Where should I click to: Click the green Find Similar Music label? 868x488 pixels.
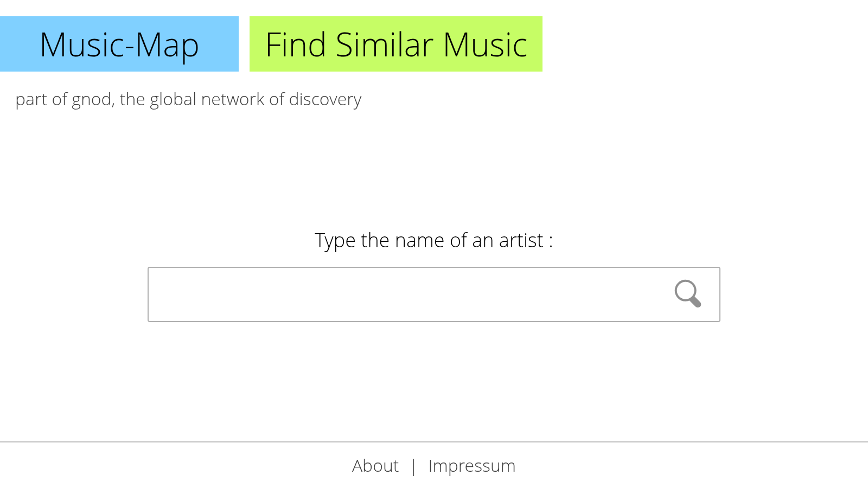point(395,44)
